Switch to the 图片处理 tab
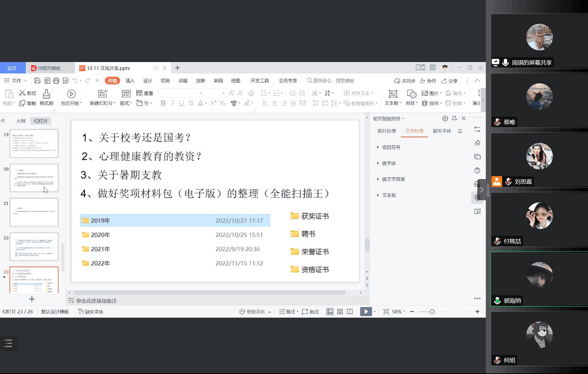588x374 pixels. [x=386, y=131]
